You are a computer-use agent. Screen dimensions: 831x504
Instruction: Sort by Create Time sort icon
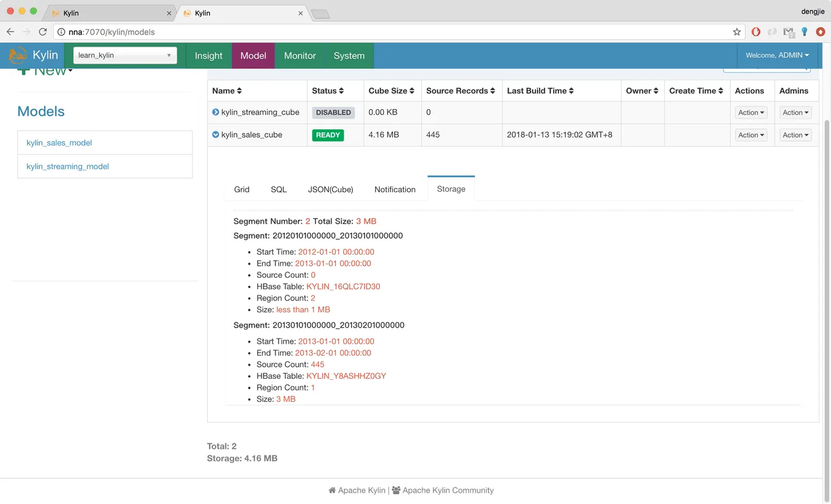click(x=721, y=91)
